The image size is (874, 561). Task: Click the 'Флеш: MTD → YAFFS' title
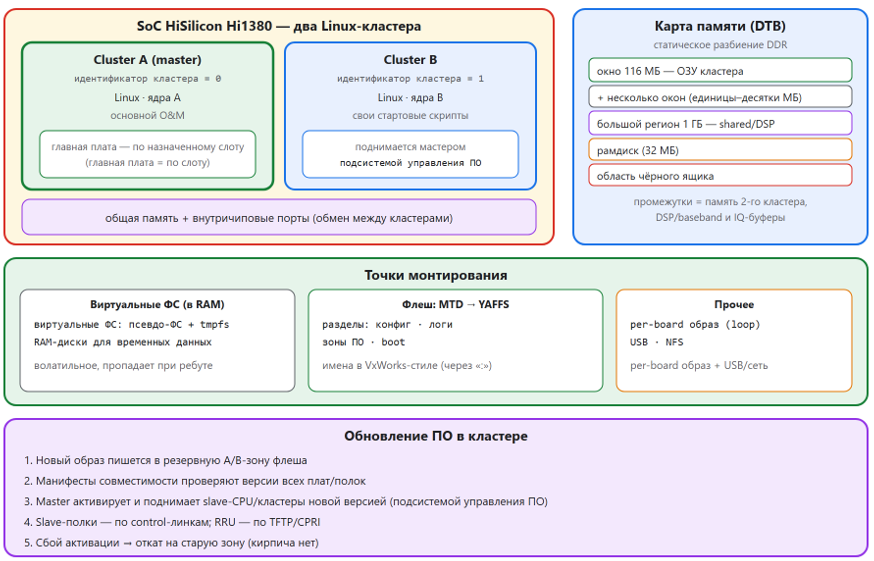[x=455, y=304]
